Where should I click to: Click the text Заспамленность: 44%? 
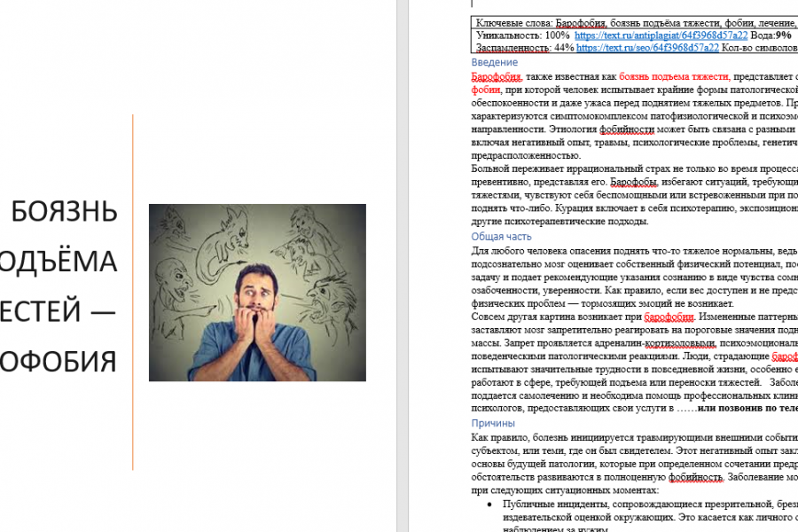(x=525, y=47)
